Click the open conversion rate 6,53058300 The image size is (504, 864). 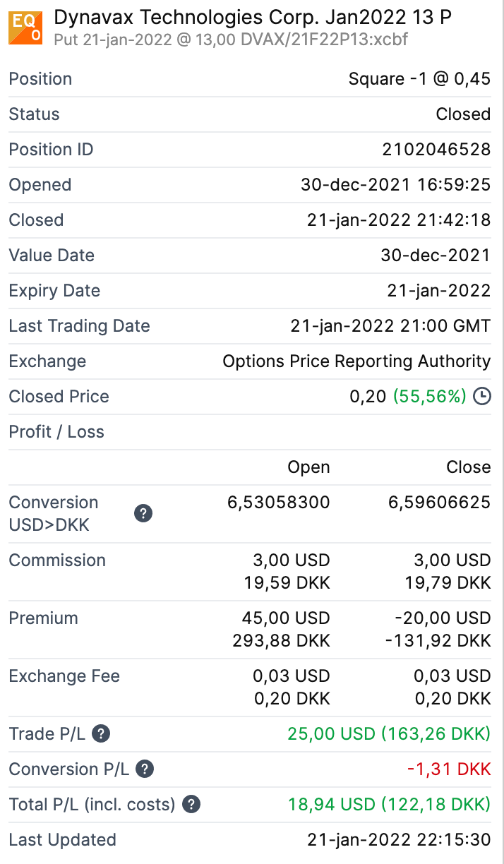tap(278, 502)
